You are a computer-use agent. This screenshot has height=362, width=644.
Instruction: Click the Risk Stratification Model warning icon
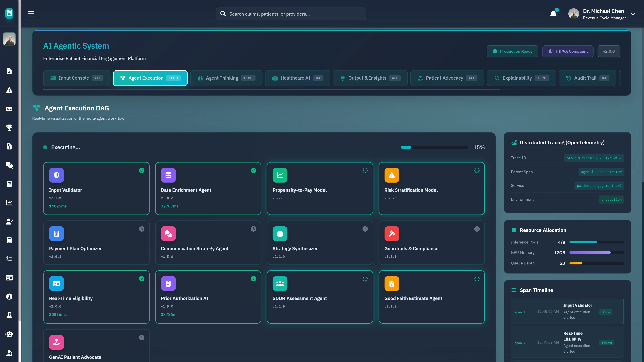(391, 175)
